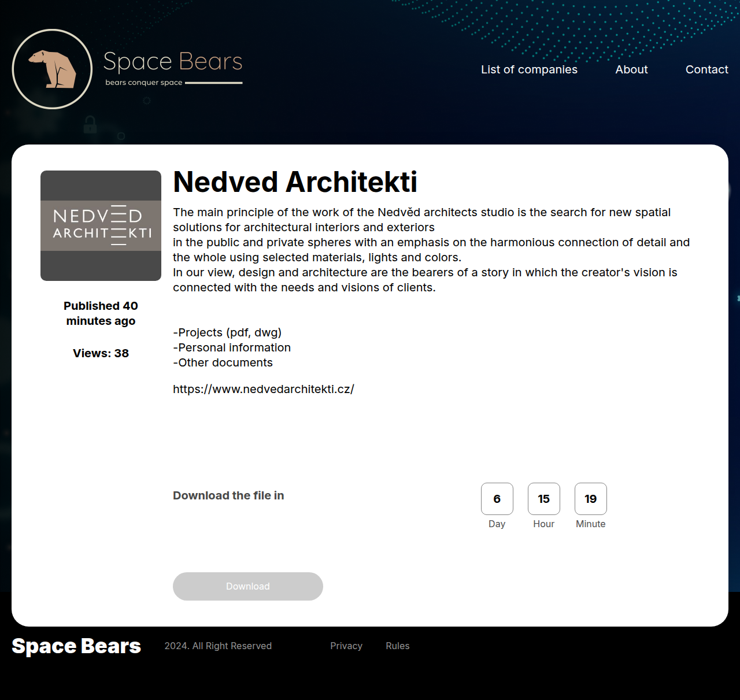Click the Nedved Architekti logo thumbnail
740x700 pixels.
tap(101, 225)
